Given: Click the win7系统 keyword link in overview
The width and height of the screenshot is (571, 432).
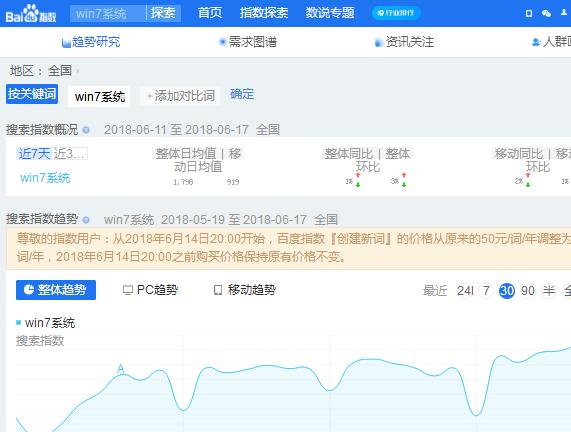Looking at the screenshot, I should point(45,178).
